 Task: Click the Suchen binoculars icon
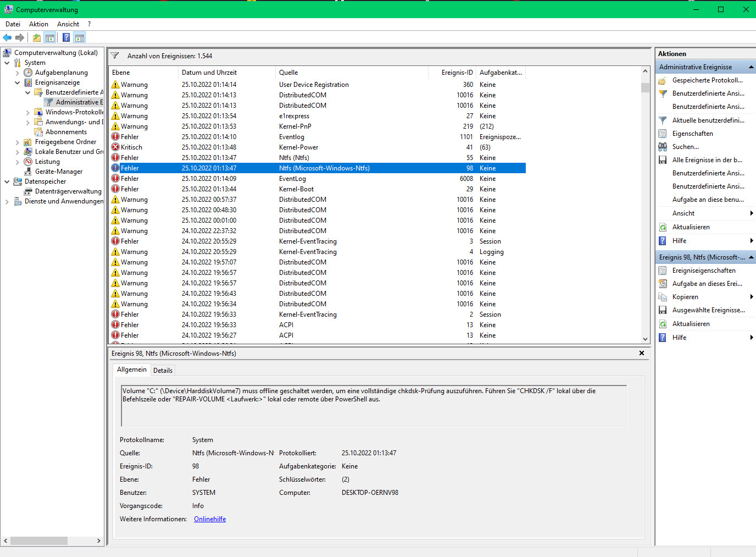coord(663,147)
